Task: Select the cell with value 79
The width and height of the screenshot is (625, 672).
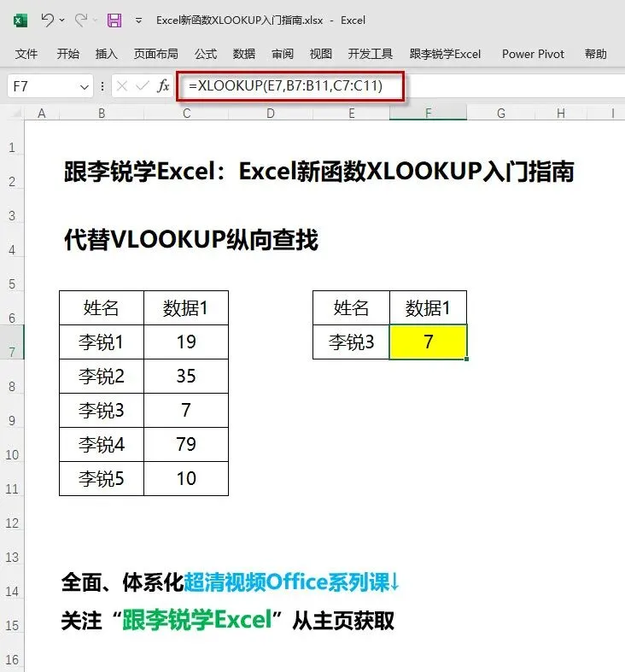Action: pos(186,444)
